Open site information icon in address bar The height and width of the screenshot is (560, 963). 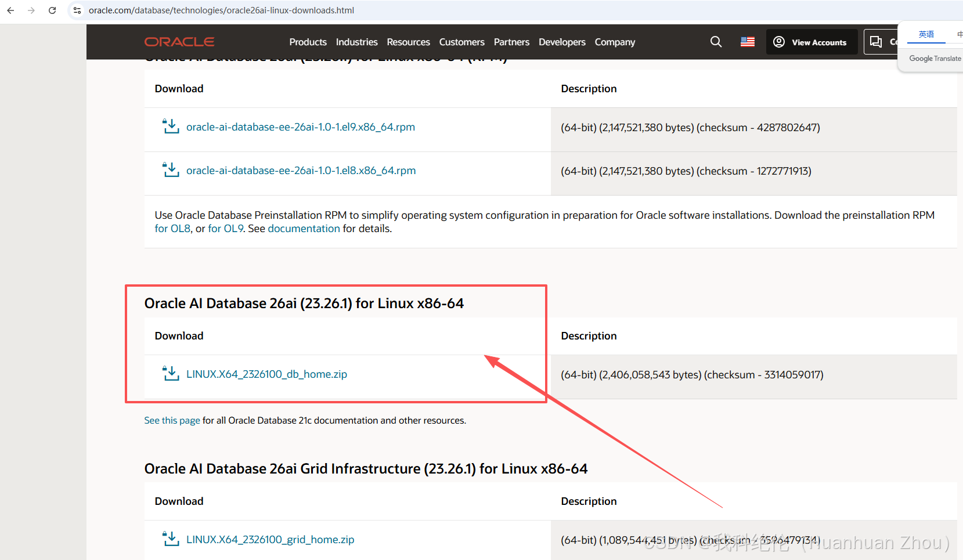coord(77,10)
